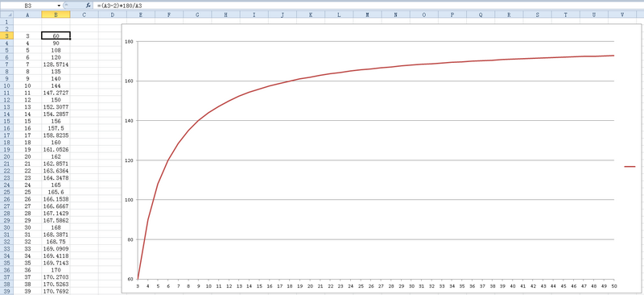Image resolution: width=644 pixels, height=295 pixels.
Task: Click cell B9 showing 140
Action: (56, 78)
